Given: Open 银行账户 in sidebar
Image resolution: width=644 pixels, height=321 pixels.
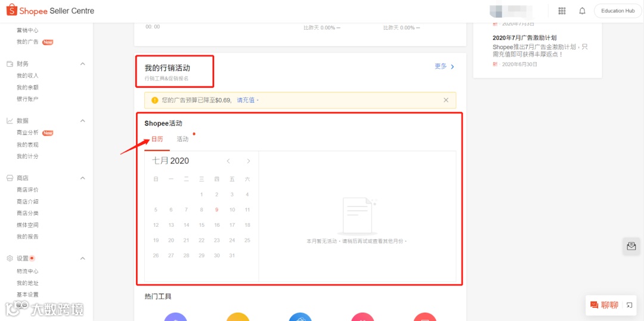Looking at the screenshot, I should coord(27,99).
